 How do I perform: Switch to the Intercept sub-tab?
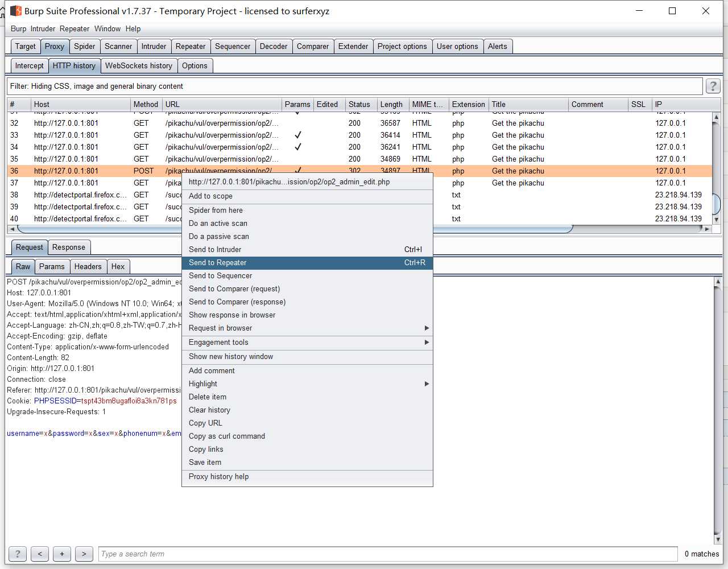30,65
